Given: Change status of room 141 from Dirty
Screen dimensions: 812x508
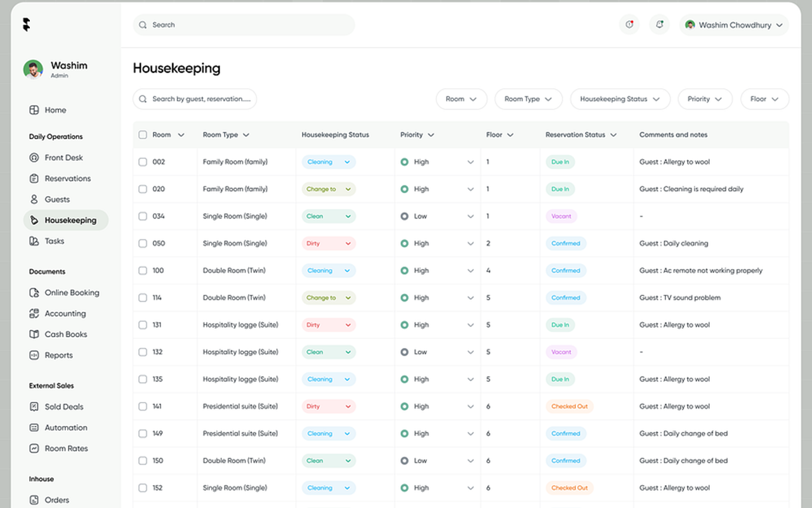Looking at the screenshot, I should pyautogui.click(x=328, y=406).
